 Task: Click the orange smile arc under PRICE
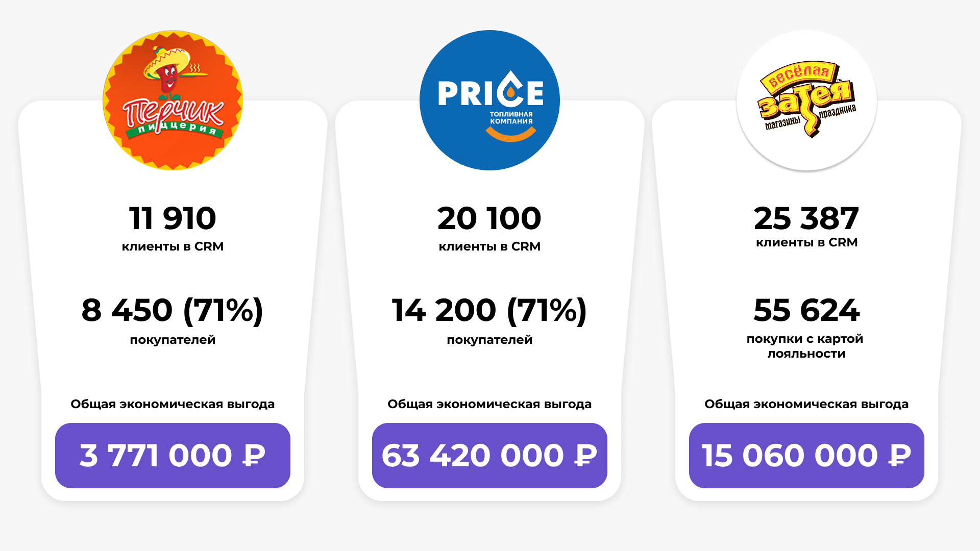pyautogui.click(x=510, y=134)
